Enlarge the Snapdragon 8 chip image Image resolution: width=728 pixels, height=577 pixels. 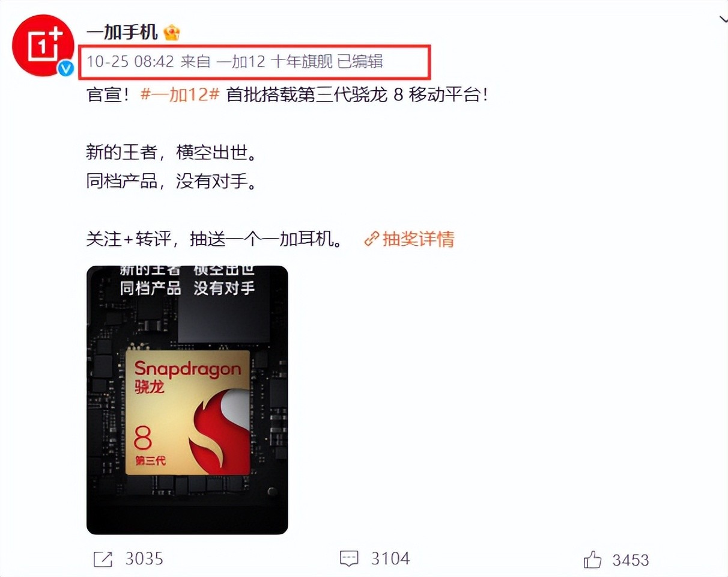[187, 400]
